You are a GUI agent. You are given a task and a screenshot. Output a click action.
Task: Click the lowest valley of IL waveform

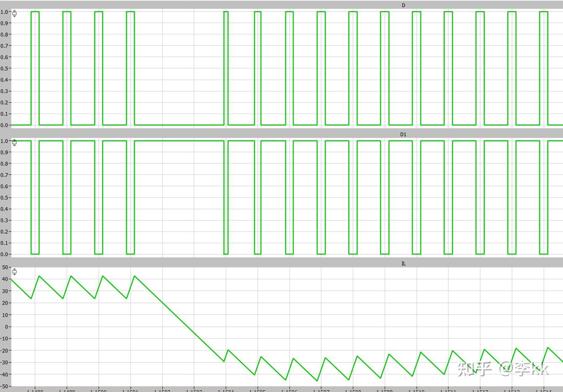coord(317,381)
